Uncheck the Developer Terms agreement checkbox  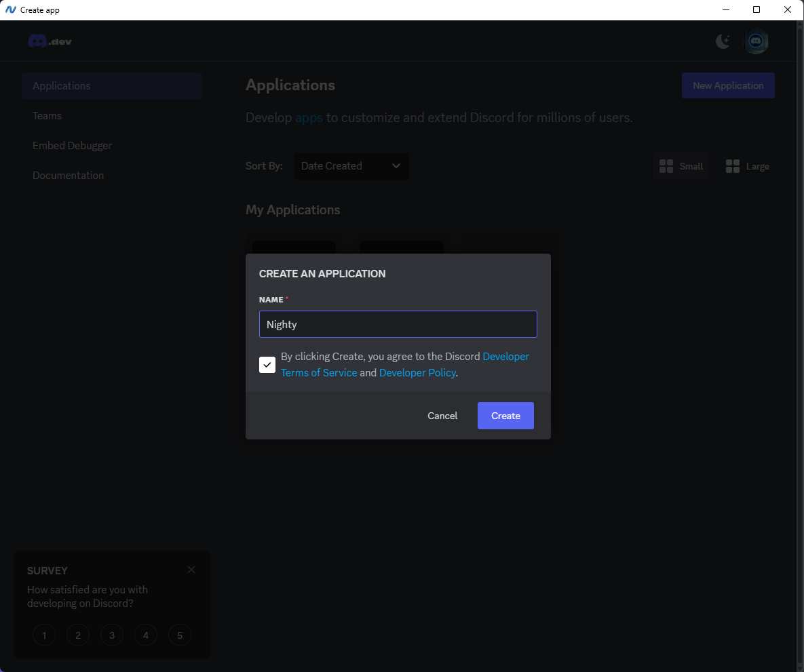pyautogui.click(x=267, y=365)
